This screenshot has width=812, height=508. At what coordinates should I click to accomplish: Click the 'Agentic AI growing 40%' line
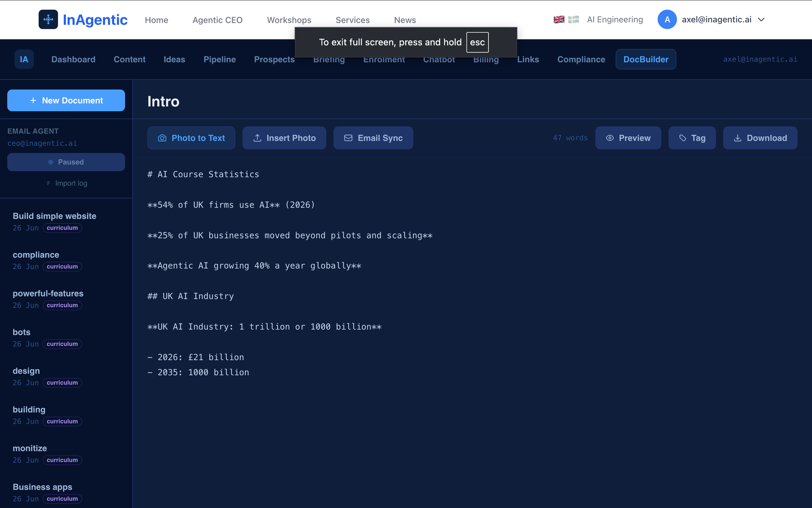(x=254, y=266)
